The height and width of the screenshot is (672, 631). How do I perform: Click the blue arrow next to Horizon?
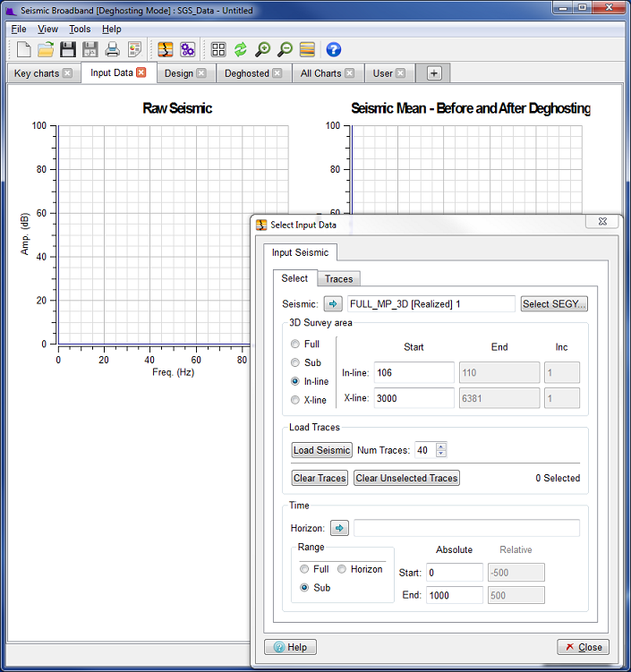(339, 528)
